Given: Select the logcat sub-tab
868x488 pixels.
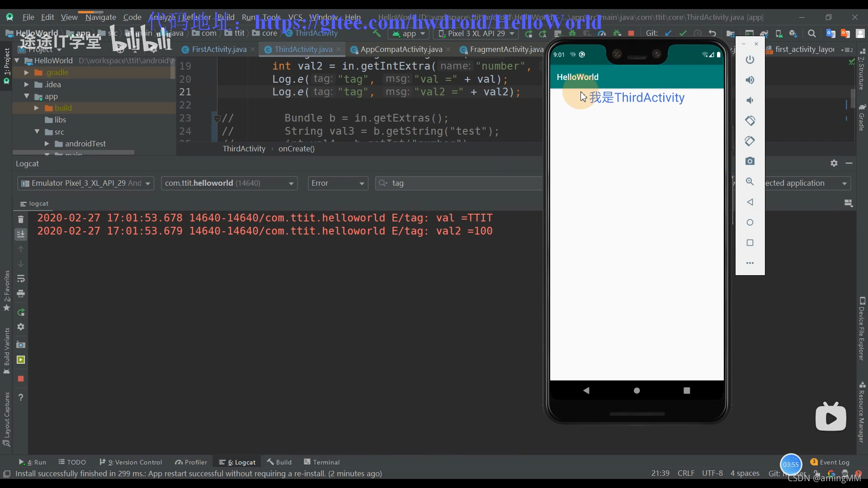Looking at the screenshot, I should [34, 204].
